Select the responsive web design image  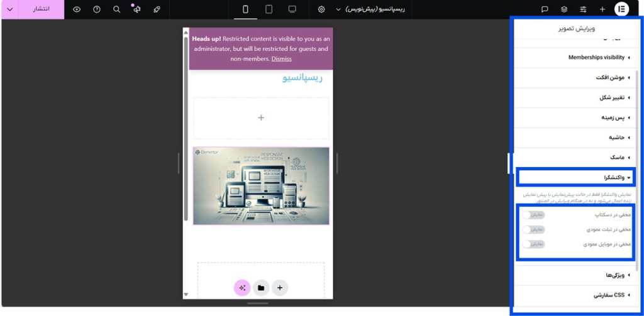261,186
